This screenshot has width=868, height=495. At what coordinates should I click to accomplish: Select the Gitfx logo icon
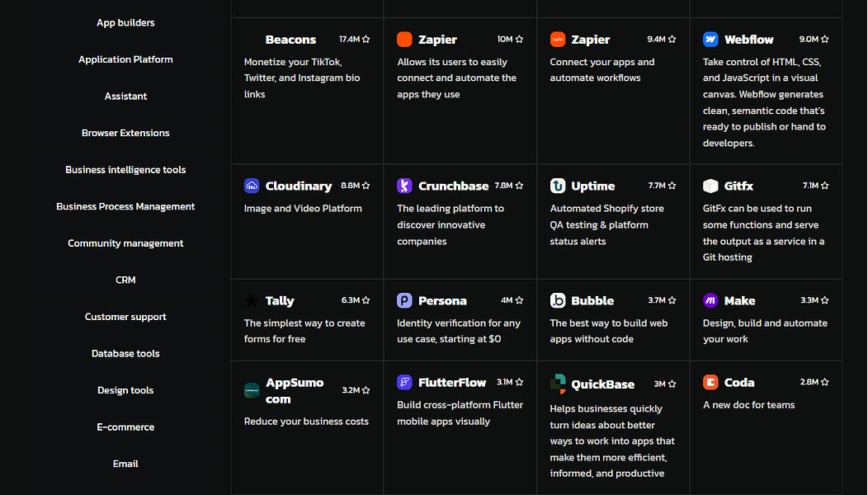(710, 186)
